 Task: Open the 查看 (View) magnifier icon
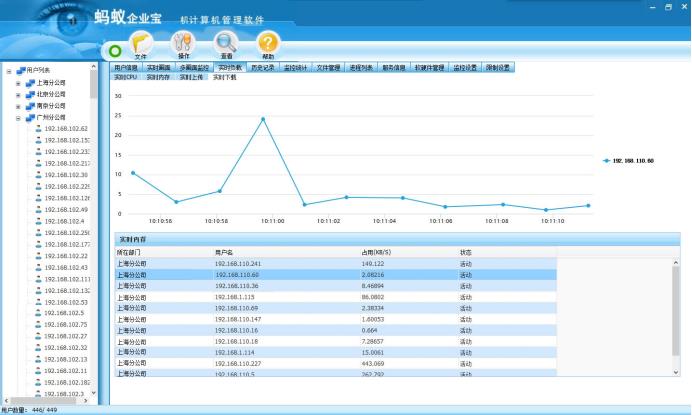pos(226,43)
